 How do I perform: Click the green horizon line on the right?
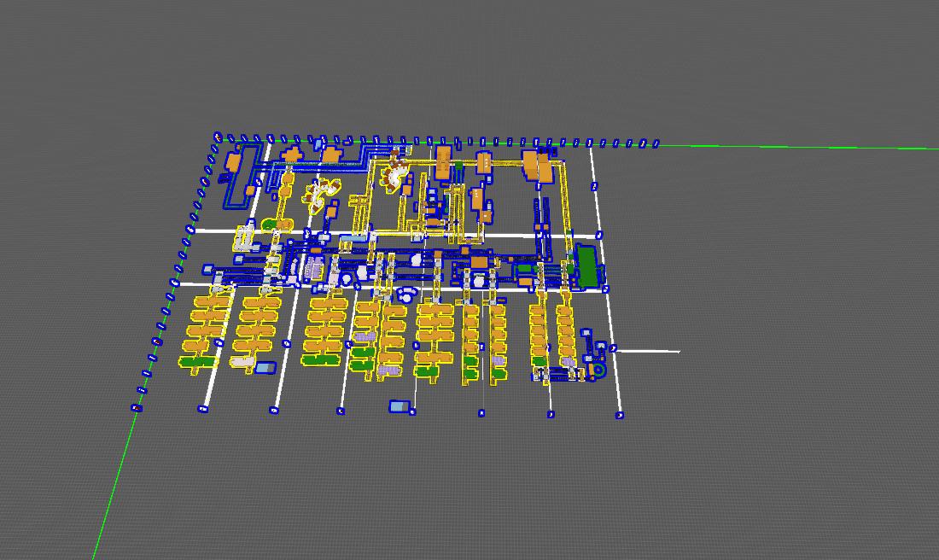[x=811, y=147]
